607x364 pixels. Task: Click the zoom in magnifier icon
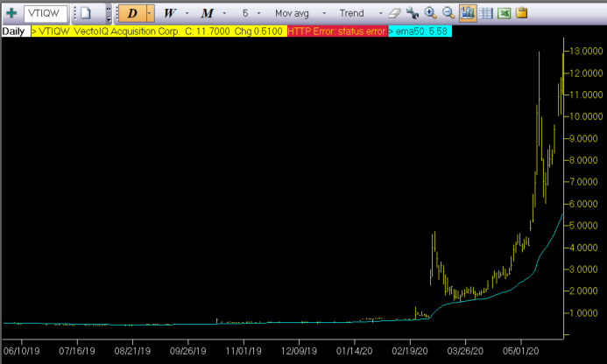click(x=430, y=13)
